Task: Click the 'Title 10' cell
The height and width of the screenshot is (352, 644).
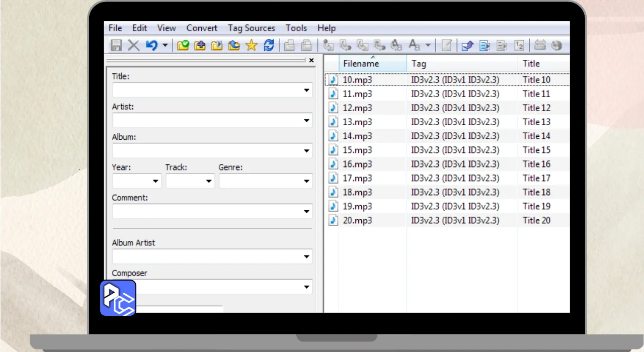Action: [x=536, y=79]
